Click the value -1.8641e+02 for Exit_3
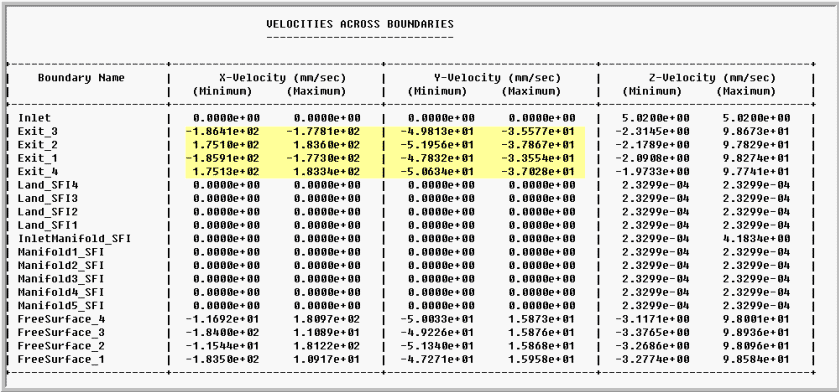Viewport: 839px width, 392px height. point(223,132)
